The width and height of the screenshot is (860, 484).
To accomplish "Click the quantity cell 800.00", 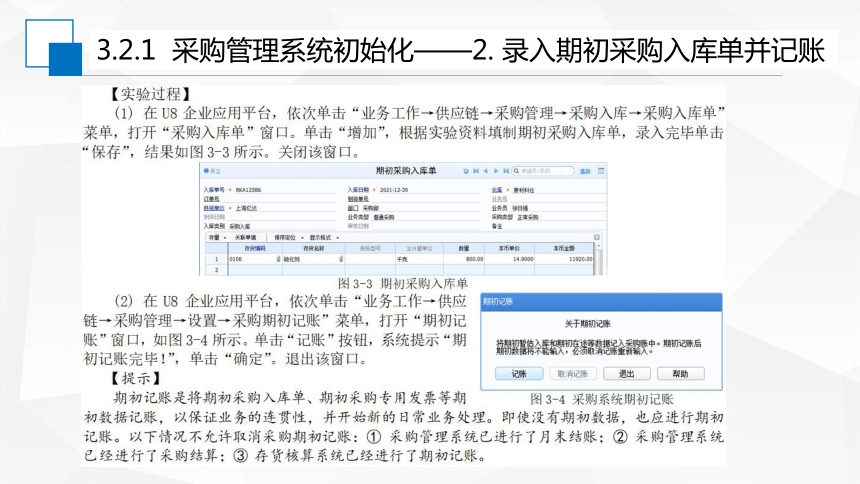I will (464, 259).
